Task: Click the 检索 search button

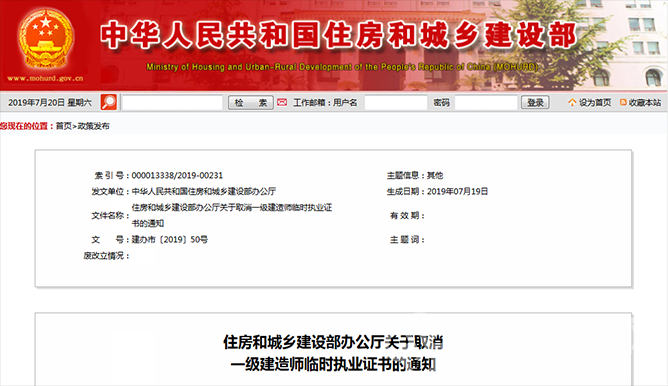Action: tap(251, 103)
